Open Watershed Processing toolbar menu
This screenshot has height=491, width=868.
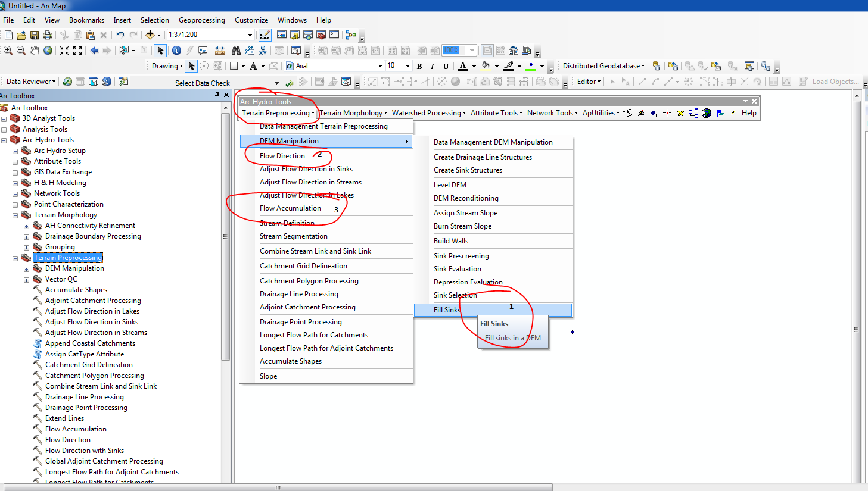(x=429, y=113)
